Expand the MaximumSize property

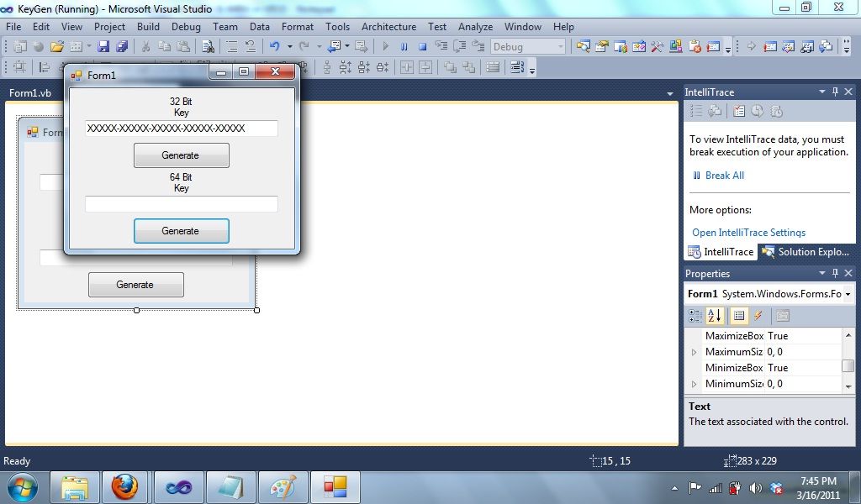click(694, 352)
